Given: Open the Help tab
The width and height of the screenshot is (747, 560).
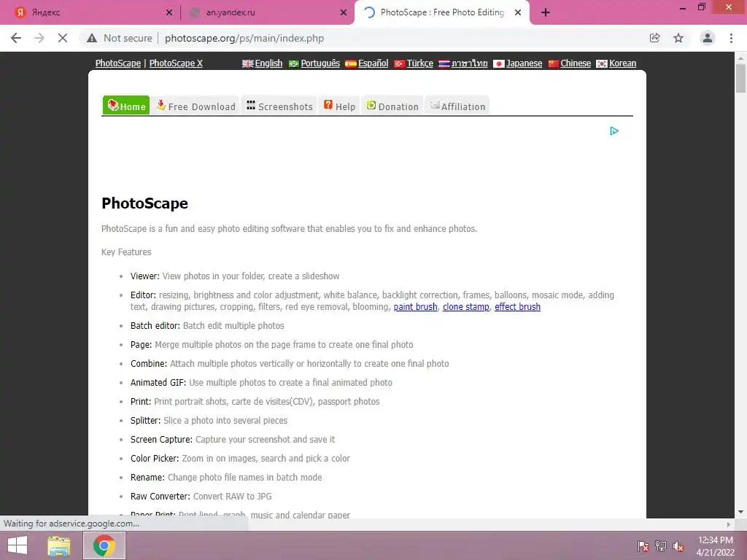Looking at the screenshot, I should click(x=340, y=106).
